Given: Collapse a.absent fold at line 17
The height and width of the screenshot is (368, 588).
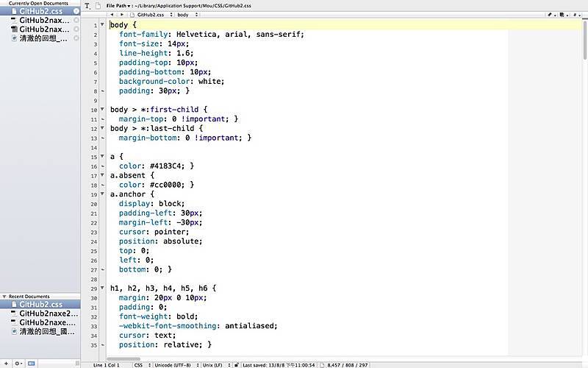Looking at the screenshot, I should pyautogui.click(x=102, y=175).
